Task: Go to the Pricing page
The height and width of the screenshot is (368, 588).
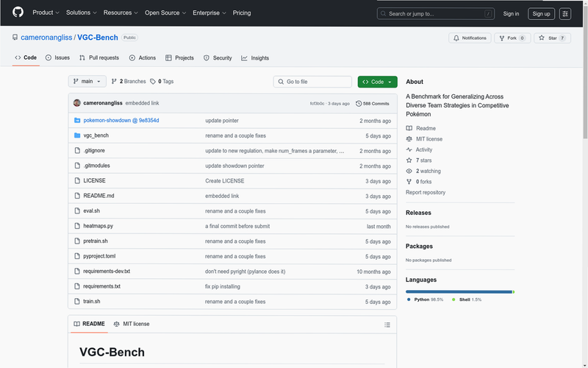Action: (242, 13)
